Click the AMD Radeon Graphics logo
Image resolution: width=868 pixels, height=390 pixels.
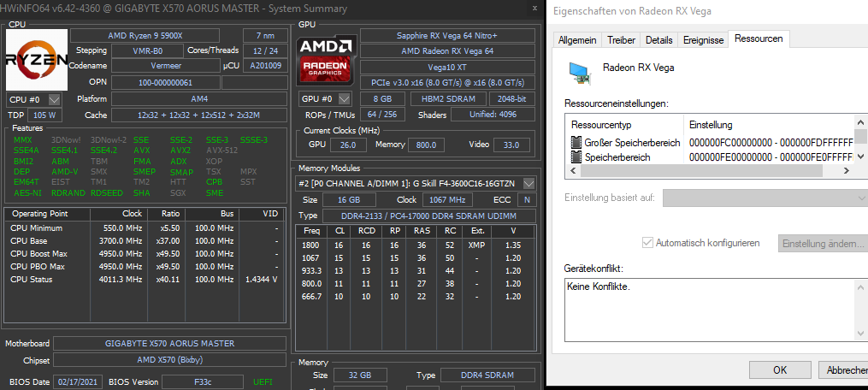pos(324,59)
